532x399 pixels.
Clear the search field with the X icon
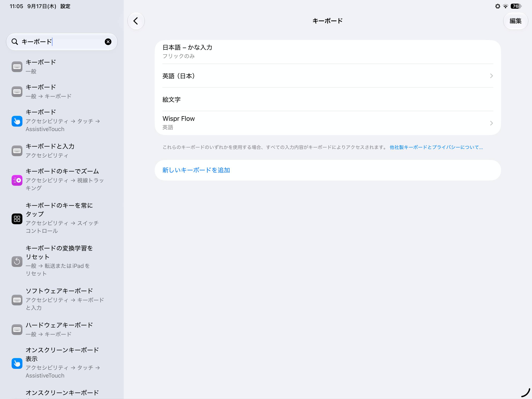click(x=108, y=42)
